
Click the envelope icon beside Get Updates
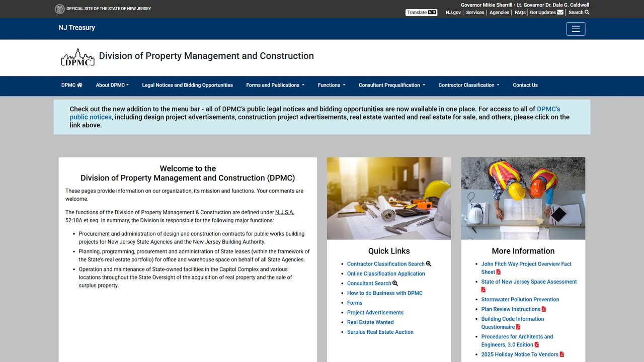coord(560,13)
